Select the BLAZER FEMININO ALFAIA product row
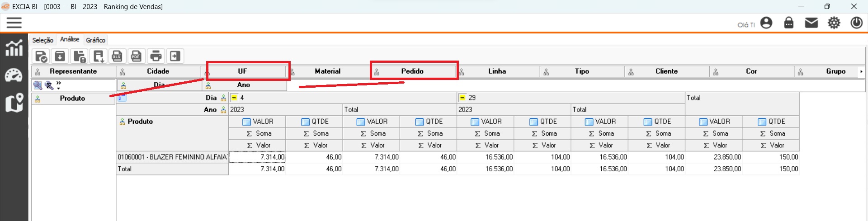The height and width of the screenshot is (221, 868). click(x=172, y=157)
